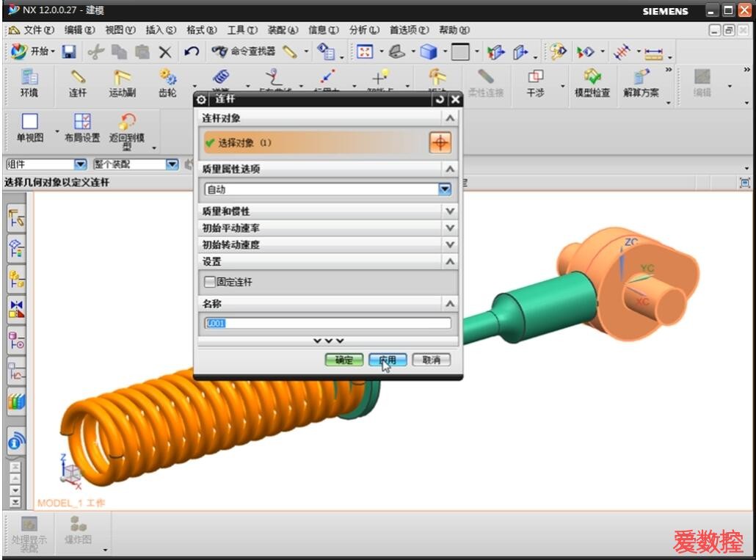Click the save disk icon
756x560 pixels.
coord(69,51)
